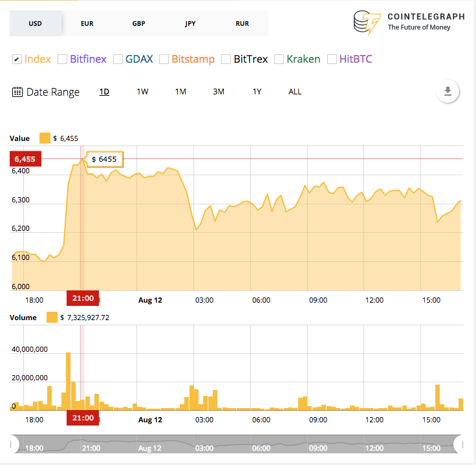Show the ALL time range
This screenshot has width=476, height=465.
click(x=295, y=92)
